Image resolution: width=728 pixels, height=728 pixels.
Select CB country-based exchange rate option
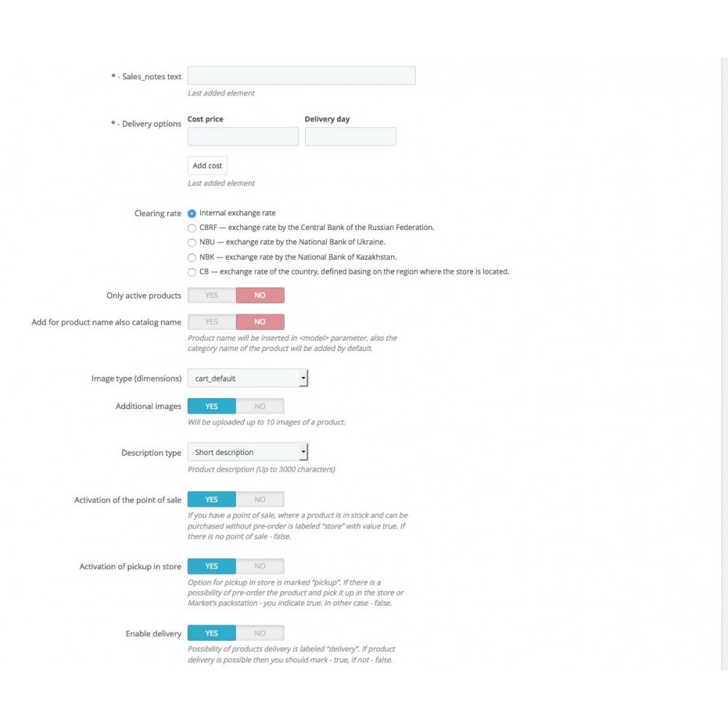coord(192,272)
